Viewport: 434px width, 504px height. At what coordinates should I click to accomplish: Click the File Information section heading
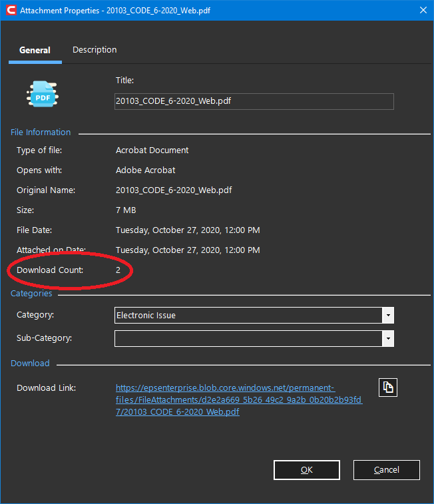[x=41, y=132]
